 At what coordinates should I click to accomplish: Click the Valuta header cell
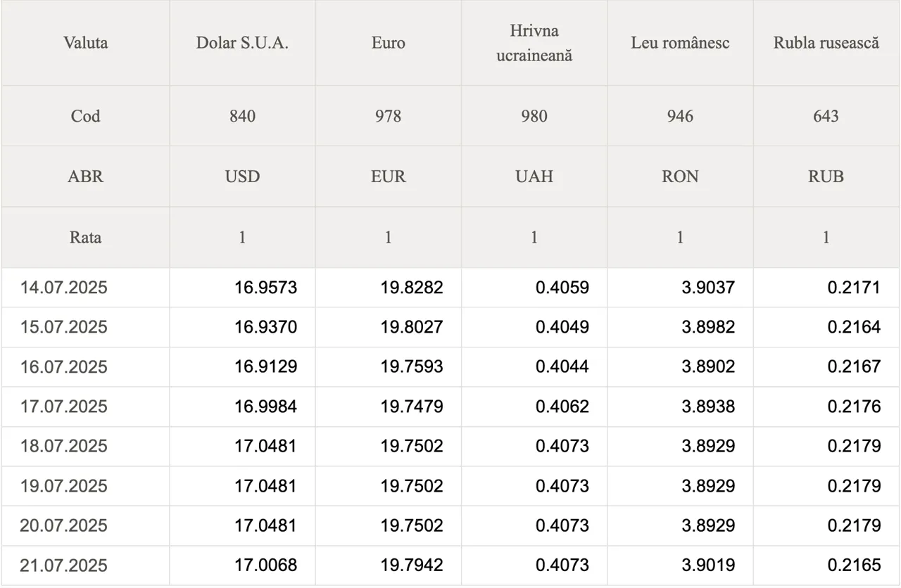[x=85, y=43]
